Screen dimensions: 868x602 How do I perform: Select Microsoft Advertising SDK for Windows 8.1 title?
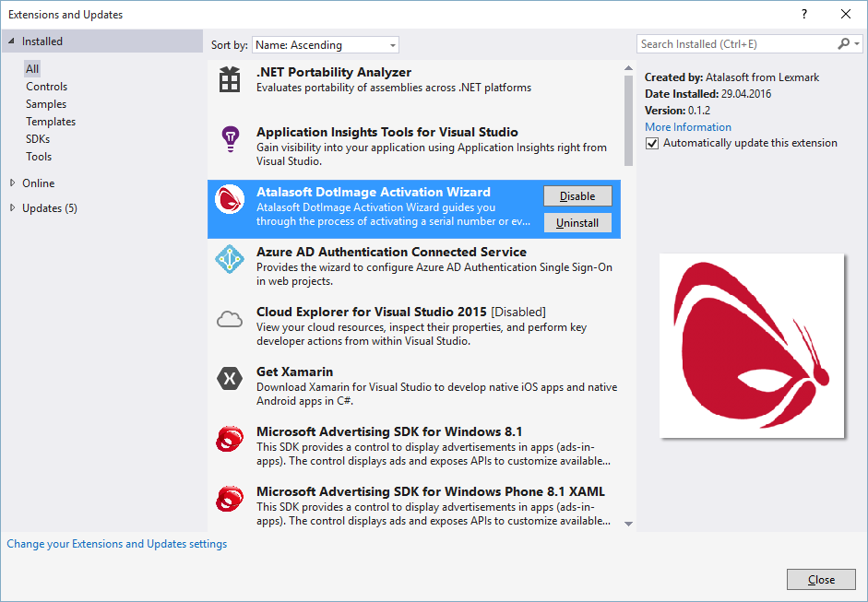click(x=389, y=431)
